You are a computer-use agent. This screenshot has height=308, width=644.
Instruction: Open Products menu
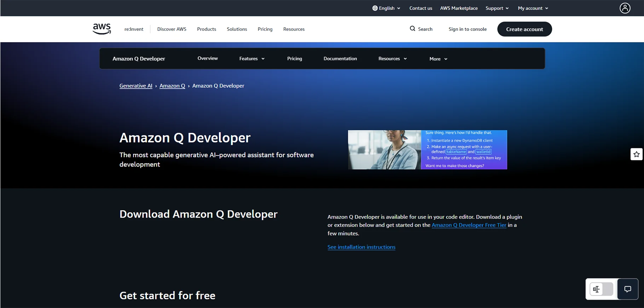pyautogui.click(x=207, y=29)
